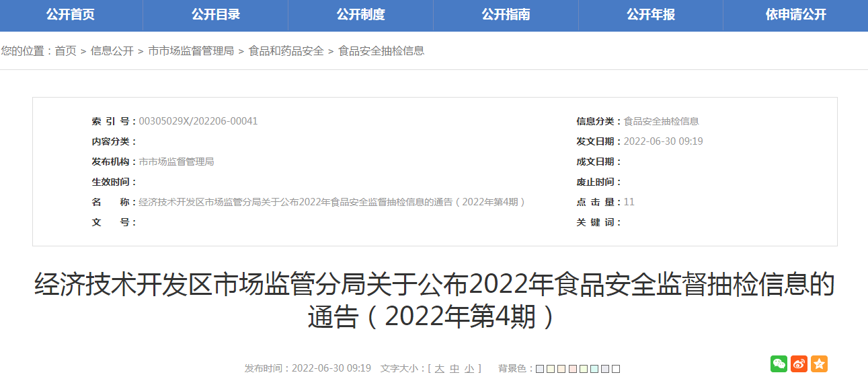Click the 信息分类 value 食品安全抽检信息

[x=662, y=121]
